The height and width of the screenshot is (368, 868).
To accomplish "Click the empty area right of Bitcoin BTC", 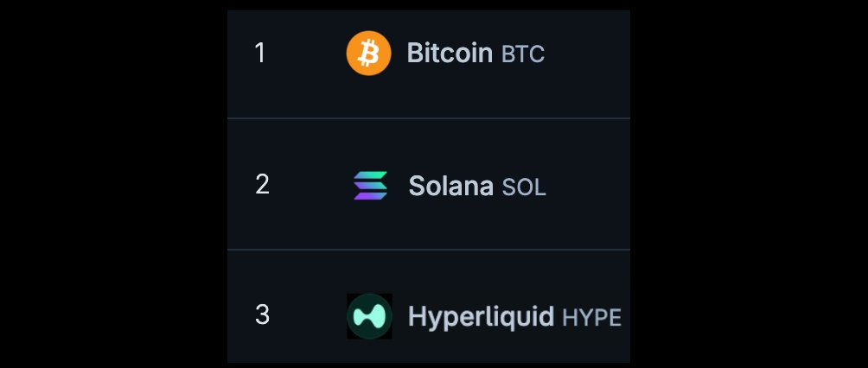I will click(x=587, y=54).
